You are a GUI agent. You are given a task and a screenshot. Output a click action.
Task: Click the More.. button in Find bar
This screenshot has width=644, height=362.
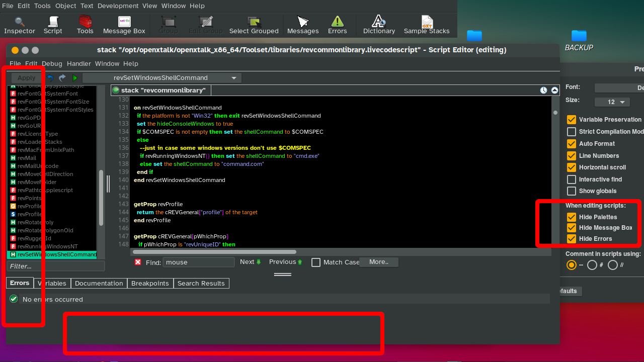378,262
